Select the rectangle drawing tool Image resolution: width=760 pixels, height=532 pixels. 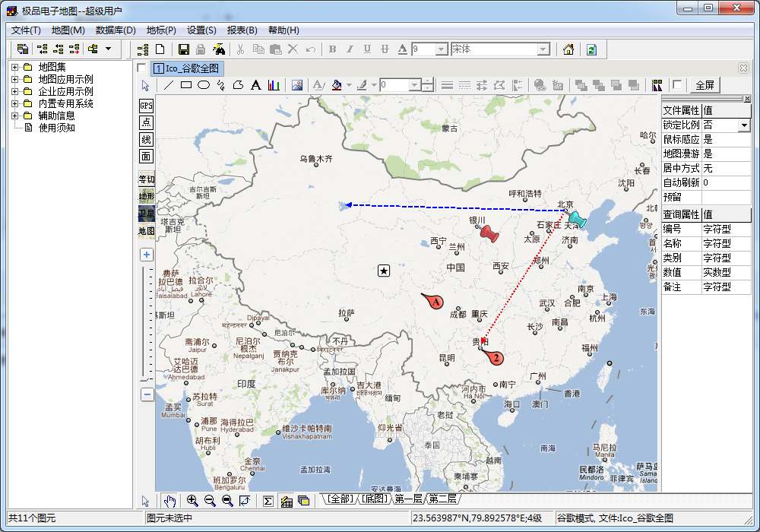[186, 85]
